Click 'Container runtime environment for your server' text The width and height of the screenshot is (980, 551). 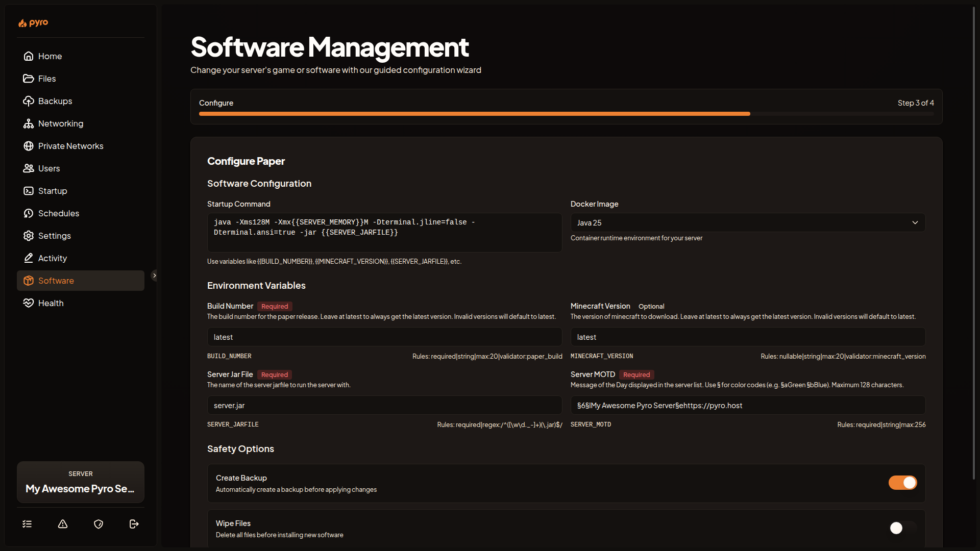[x=636, y=238]
